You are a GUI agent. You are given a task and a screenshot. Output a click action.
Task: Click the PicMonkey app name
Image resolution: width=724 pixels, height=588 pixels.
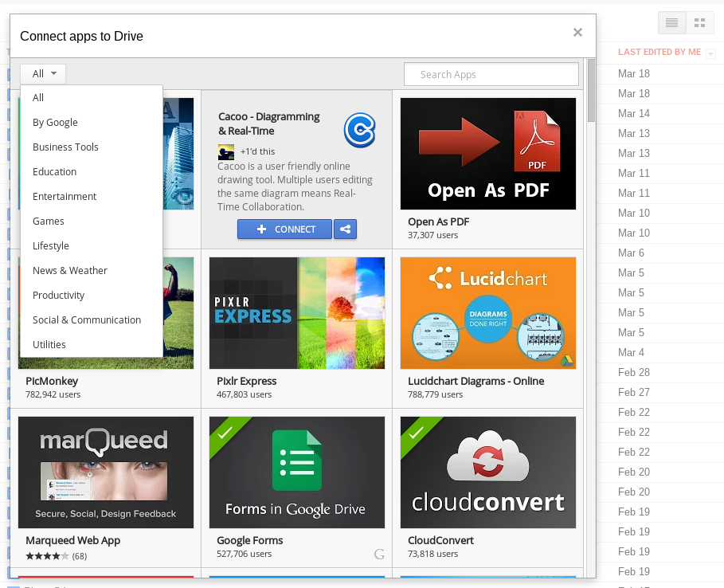[x=52, y=381]
